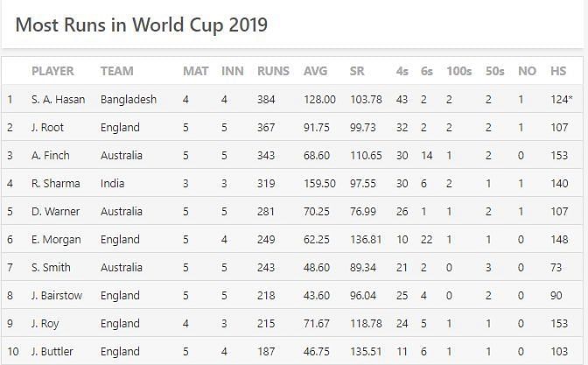588x365 pixels.
Task: Click India team name
Action: (112, 184)
